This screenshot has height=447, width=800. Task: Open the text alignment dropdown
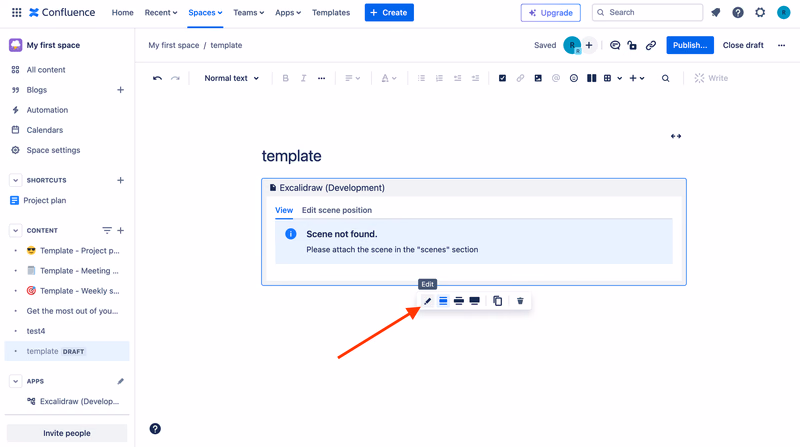353,78
